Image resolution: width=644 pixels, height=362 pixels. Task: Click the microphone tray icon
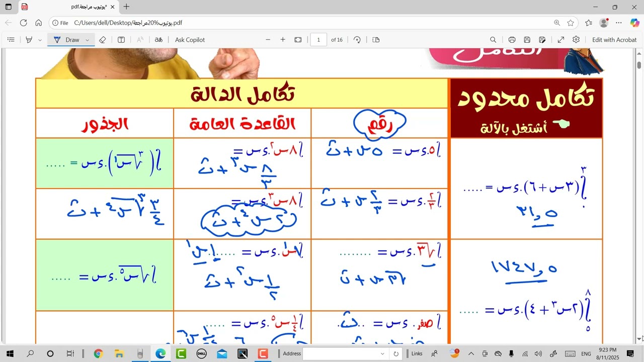pos(511,353)
